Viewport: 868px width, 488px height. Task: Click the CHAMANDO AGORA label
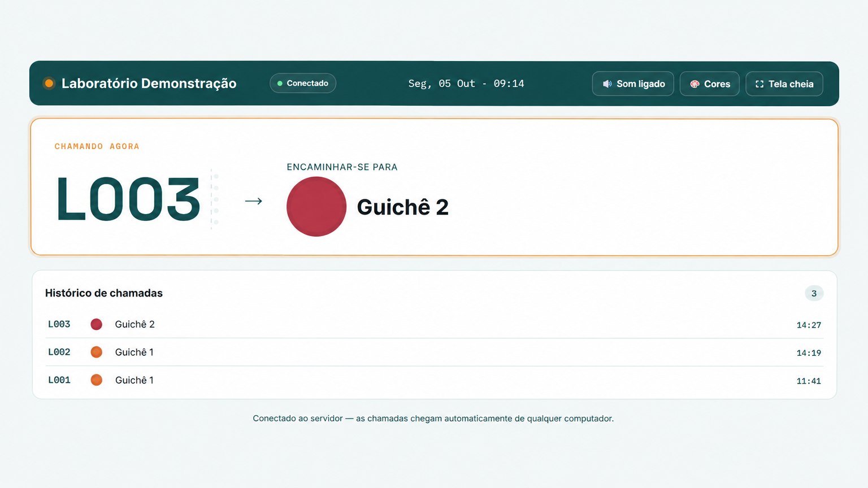point(97,146)
